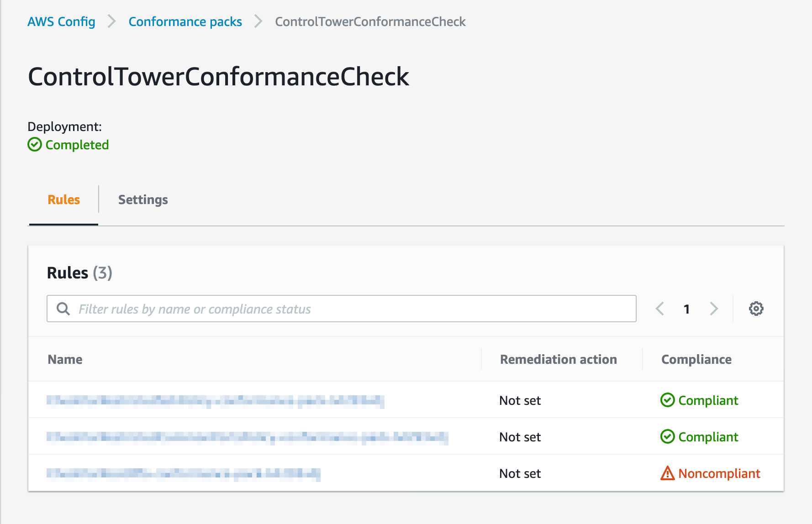Open the rules table preferences gear
Image resolution: width=812 pixels, height=524 pixels.
click(756, 309)
